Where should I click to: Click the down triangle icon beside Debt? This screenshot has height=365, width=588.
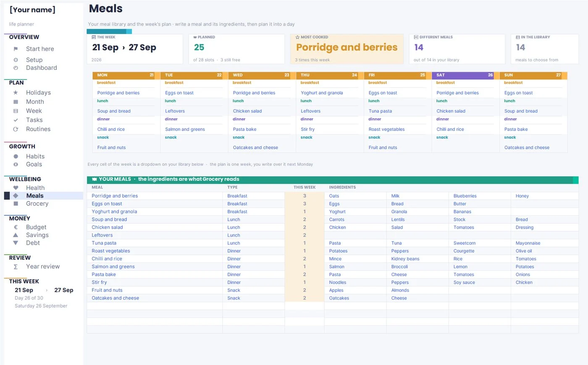coord(16,243)
